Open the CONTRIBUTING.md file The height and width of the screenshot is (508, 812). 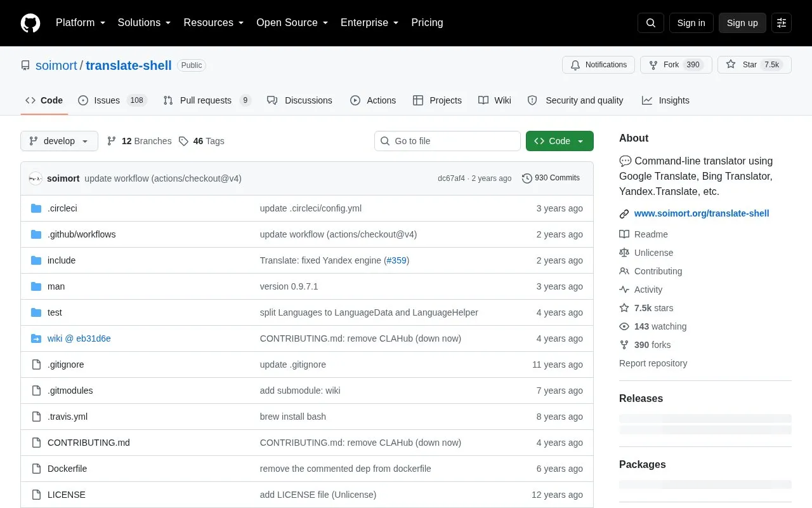pos(89,443)
